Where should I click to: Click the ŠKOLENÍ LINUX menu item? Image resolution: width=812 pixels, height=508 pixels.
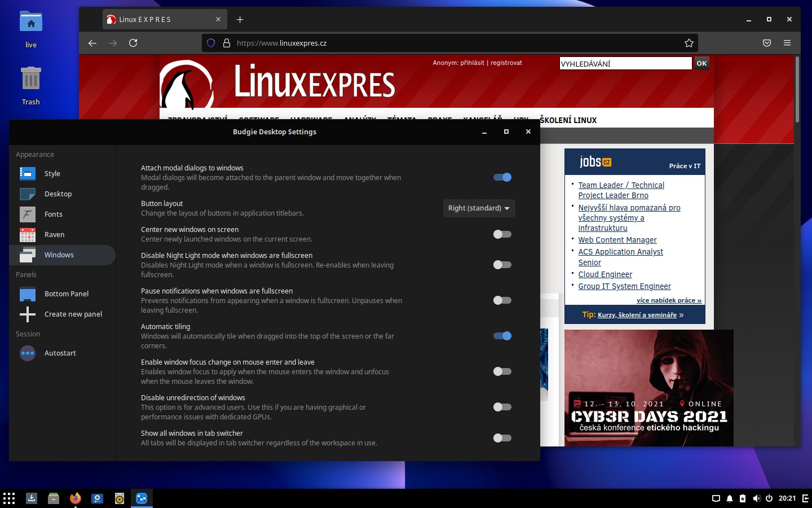point(568,120)
